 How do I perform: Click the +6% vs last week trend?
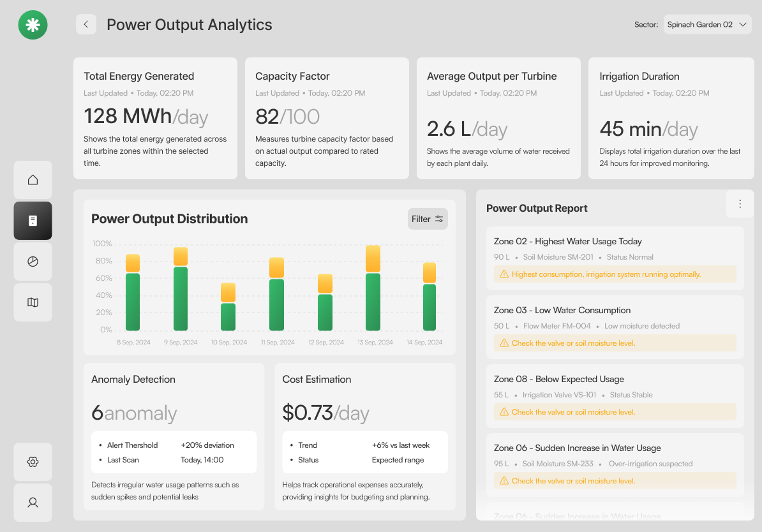click(x=401, y=445)
